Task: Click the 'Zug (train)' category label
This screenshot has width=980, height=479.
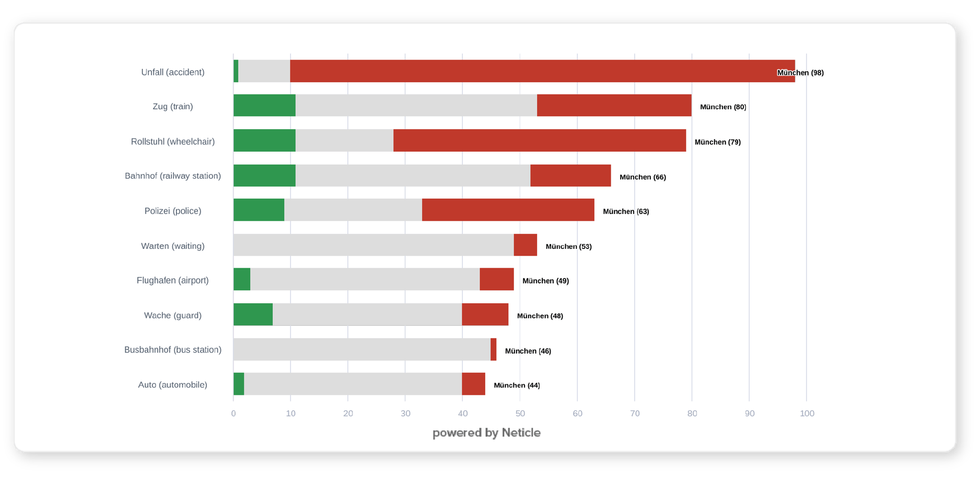Action: click(x=172, y=107)
